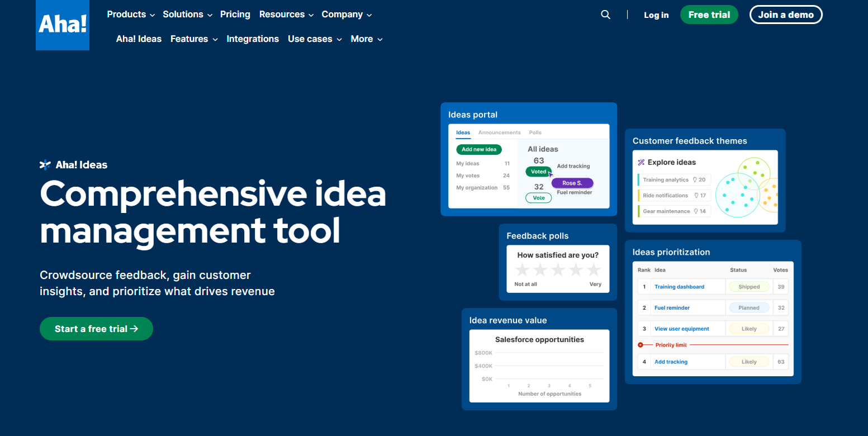Click the Rank column header
868x436 pixels.
click(x=644, y=270)
